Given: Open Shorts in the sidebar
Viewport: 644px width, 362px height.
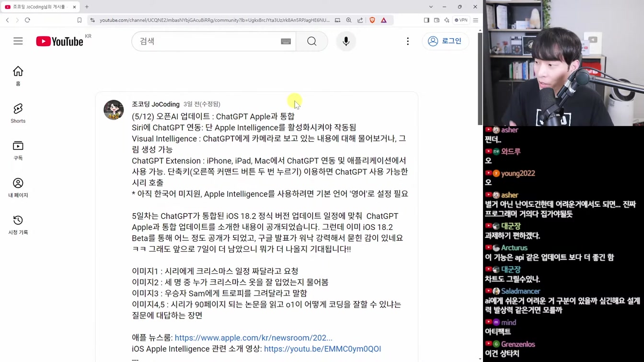Looking at the screenshot, I should (18, 113).
